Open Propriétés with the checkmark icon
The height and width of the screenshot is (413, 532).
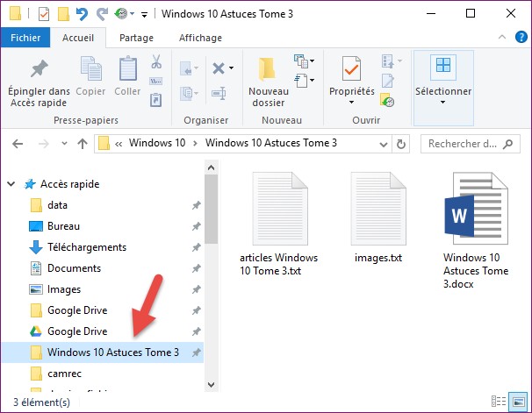click(x=351, y=69)
